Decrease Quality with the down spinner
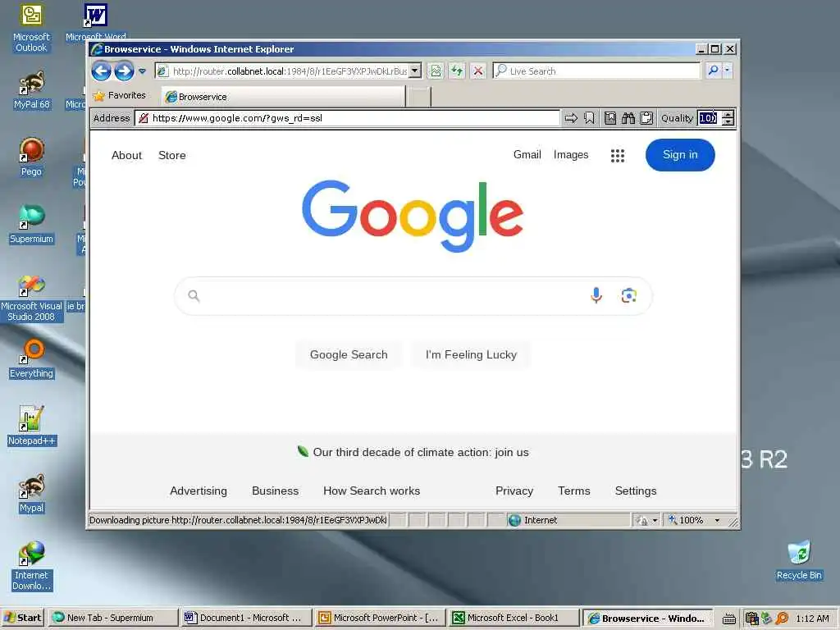This screenshot has height=630, width=840. click(x=728, y=121)
